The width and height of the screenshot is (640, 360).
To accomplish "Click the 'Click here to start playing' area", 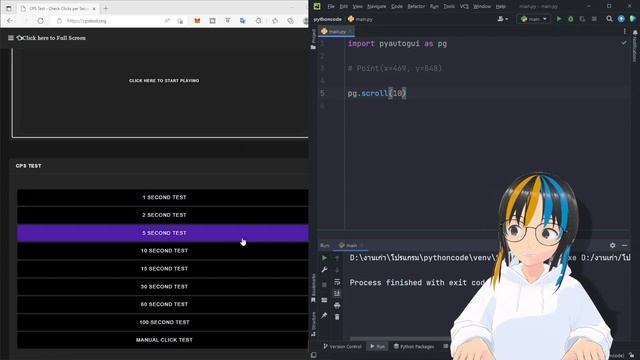I will pyautogui.click(x=164, y=80).
